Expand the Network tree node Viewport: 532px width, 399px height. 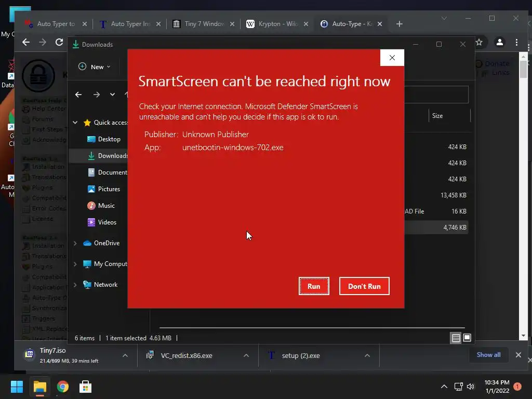(x=75, y=285)
